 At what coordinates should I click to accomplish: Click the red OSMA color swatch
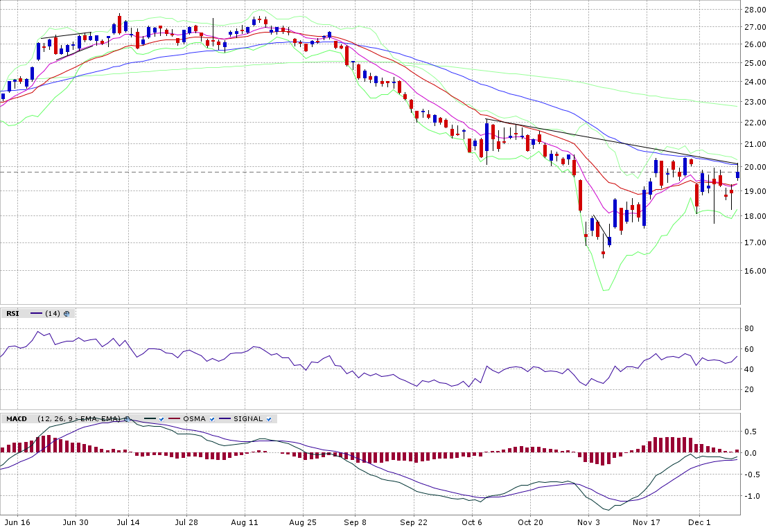[x=174, y=419]
